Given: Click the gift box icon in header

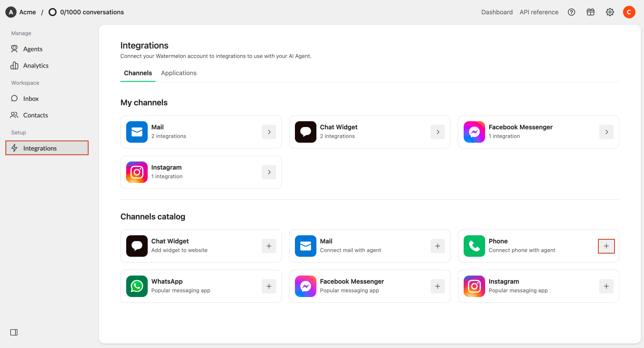Looking at the screenshot, I should [x=591, y=12].
